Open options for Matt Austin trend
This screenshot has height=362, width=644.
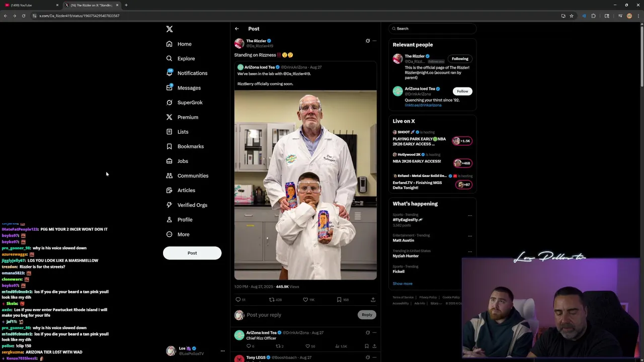tap(470, 236)
